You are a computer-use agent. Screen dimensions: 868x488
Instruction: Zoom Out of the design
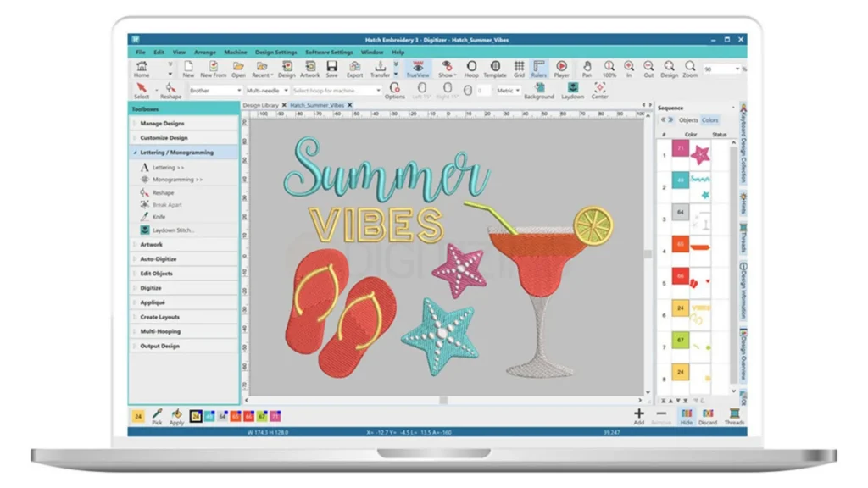(648, 69)
